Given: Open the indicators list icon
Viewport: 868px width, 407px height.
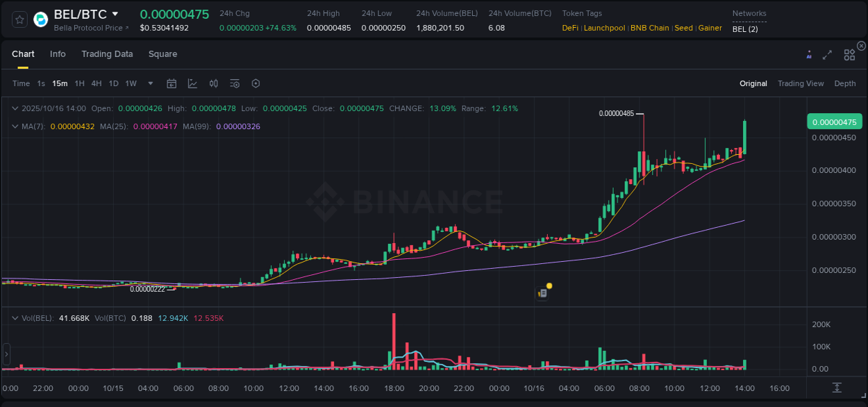Looking at the screenshot, I should click(x=235, y=83).
